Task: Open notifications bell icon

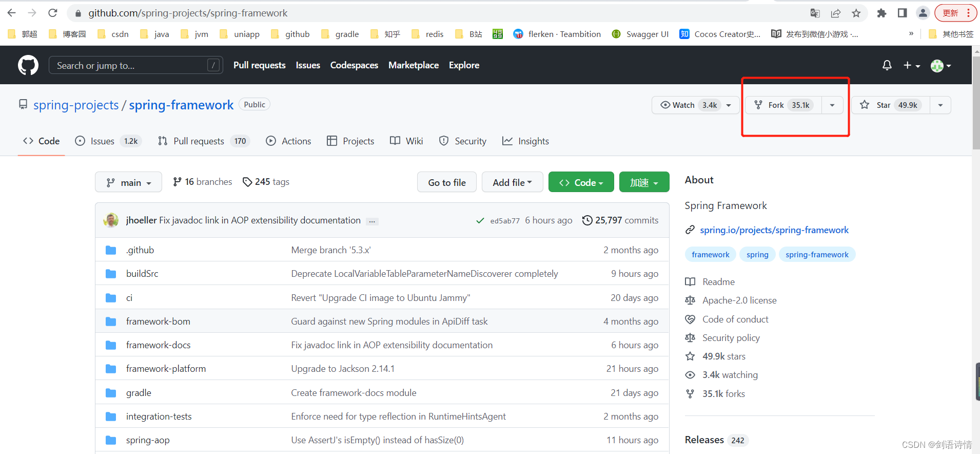Action: (x=887, y=65)
